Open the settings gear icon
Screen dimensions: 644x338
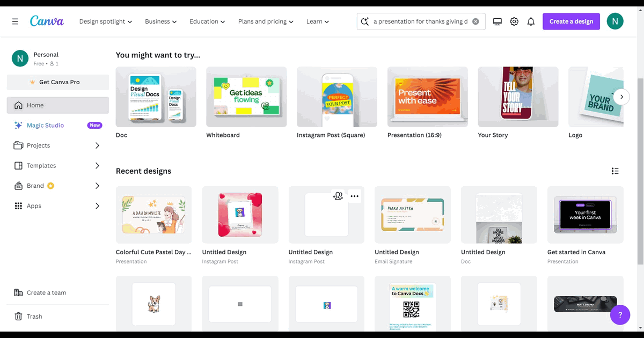(514, 21)
